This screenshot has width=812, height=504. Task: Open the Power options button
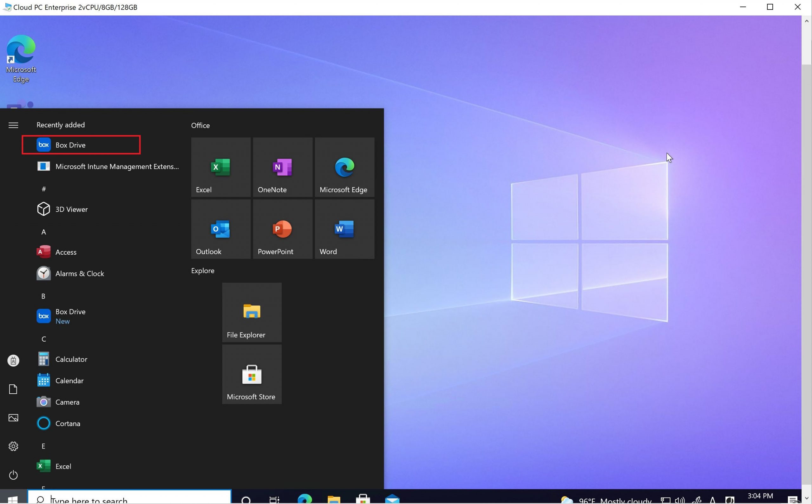pos(13,475)
